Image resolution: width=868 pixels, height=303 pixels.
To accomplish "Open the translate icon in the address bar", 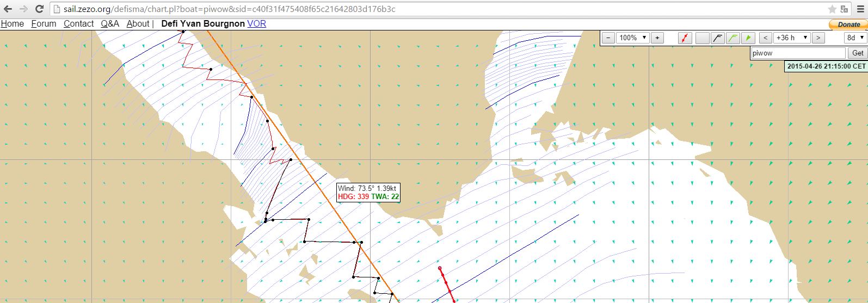I will pos(844,9).
